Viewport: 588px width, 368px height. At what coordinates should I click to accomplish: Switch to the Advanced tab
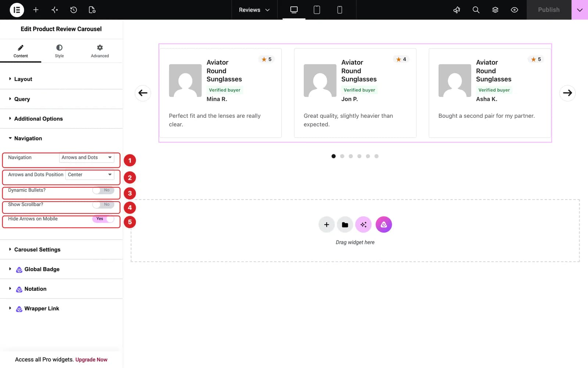pyautogui.click(x=100, y=51)
